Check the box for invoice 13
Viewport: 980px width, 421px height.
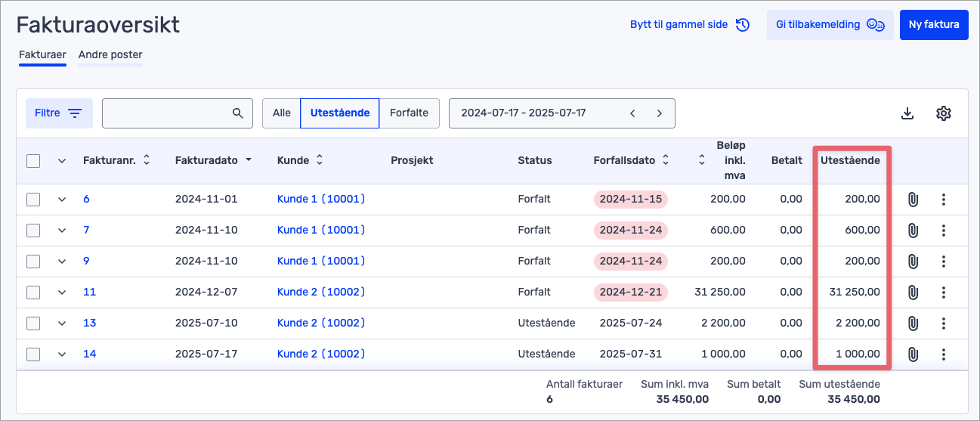pyautogui.click(x=33, y=323)
